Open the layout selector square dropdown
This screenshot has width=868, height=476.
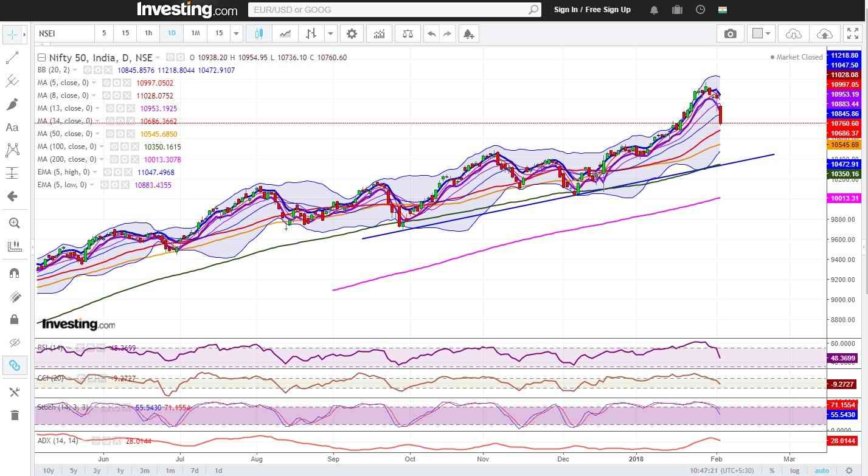(x=762, y=33)
